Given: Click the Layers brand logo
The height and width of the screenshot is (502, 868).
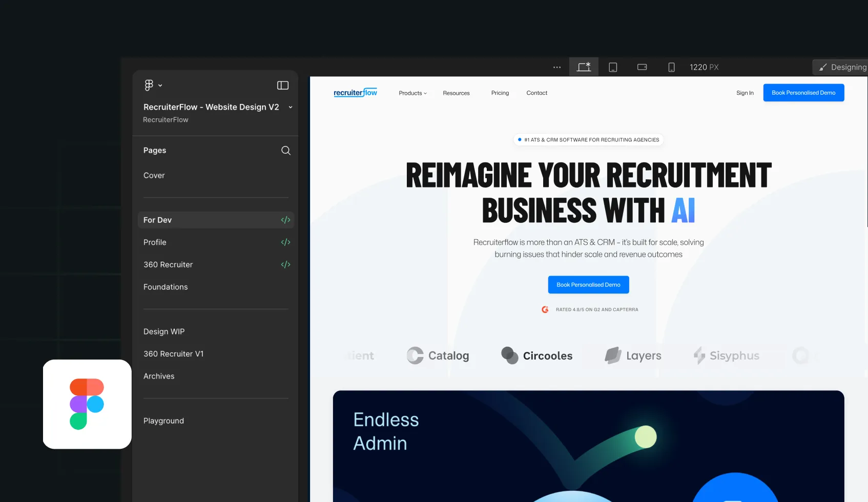Looking at the screenshot, I should pos(633,355).
